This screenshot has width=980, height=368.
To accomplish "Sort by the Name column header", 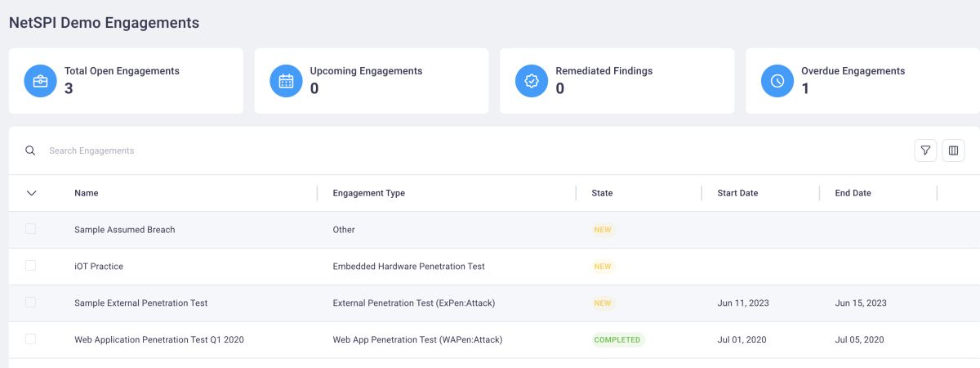I will [87, 193].
